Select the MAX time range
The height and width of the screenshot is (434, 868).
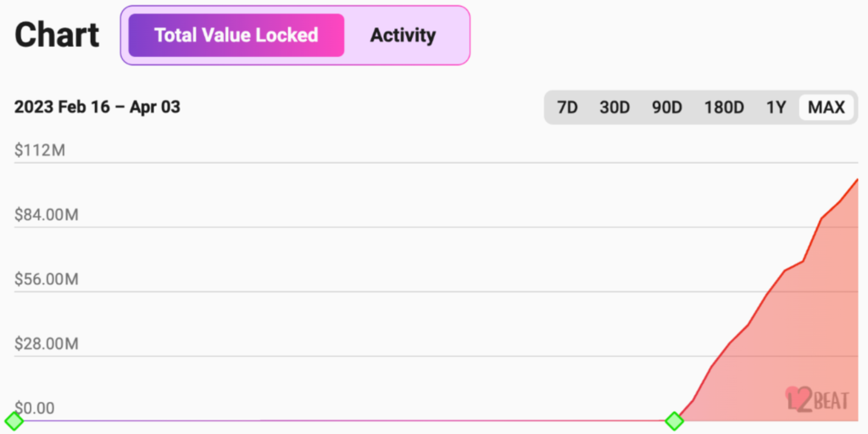[826, 107]
